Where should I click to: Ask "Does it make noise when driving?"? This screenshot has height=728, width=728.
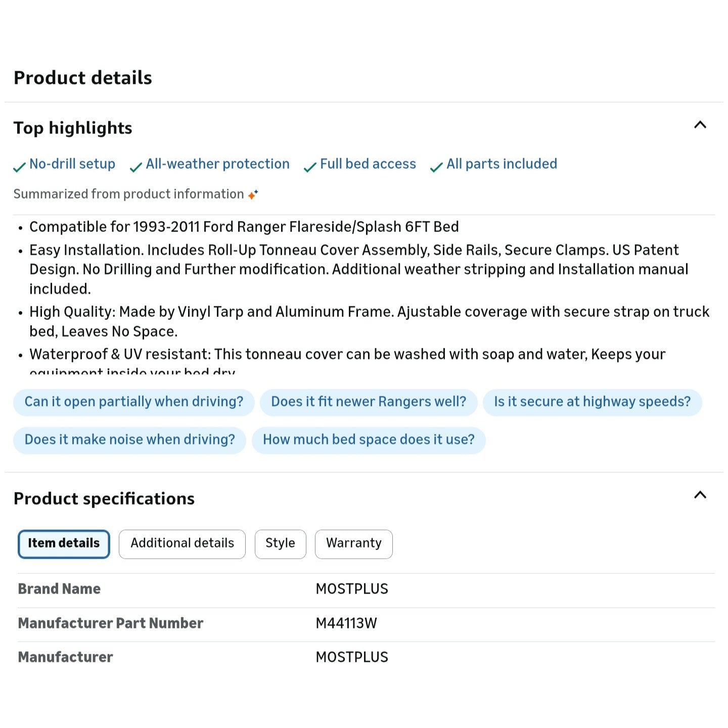point(129,440)
